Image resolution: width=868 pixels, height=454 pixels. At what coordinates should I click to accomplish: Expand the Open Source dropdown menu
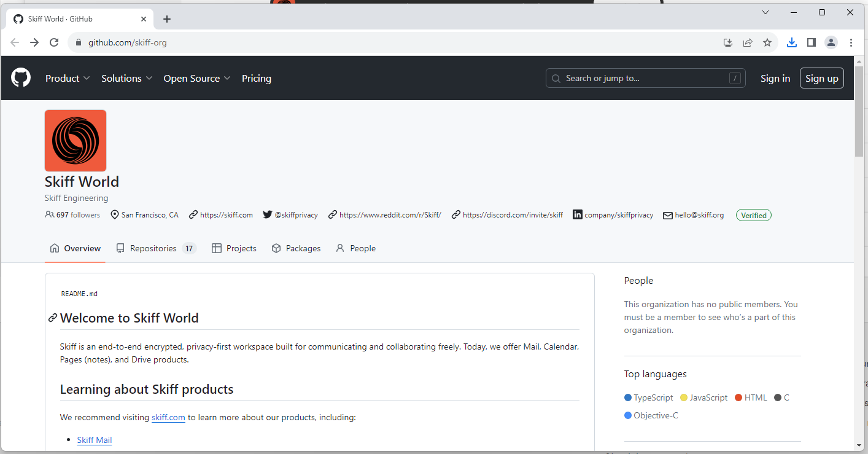tap(197, 78)
